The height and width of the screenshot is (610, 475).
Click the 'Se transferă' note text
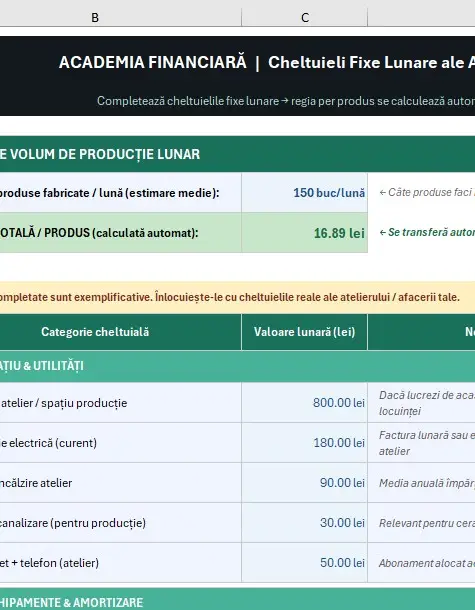[x=427, y=232]
